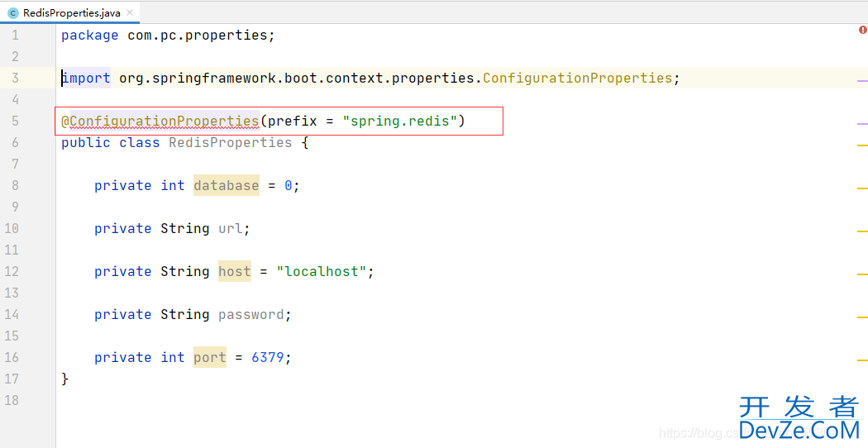Viewport: 868px width, 448px height.
Task: Click the "localhost" string value
Action: [x=321, y=271]
